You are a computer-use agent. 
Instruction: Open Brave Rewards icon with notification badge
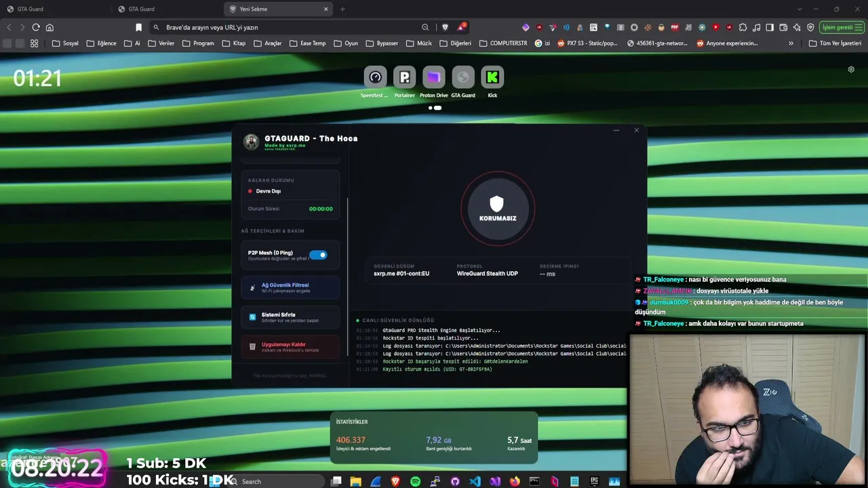tap(462, 27)
